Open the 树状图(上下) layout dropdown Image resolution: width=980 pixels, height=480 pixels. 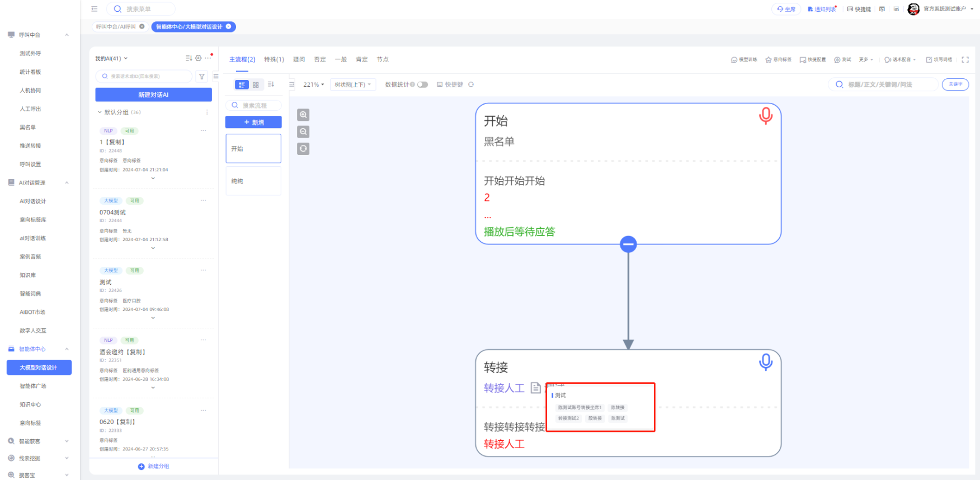coord(352,84)
